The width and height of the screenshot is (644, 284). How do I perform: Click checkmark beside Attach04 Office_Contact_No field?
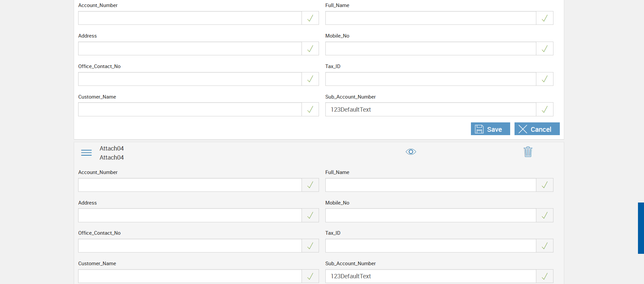(x=310, y=246)
